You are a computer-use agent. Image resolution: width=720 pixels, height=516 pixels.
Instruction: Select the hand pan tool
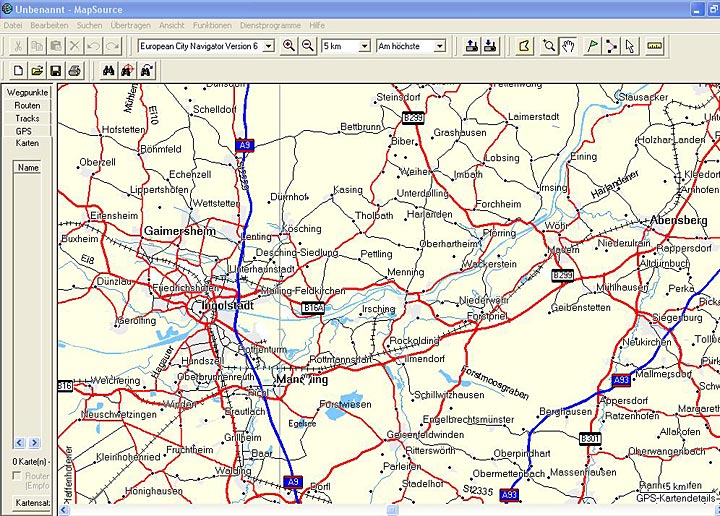tap(567, 46)
